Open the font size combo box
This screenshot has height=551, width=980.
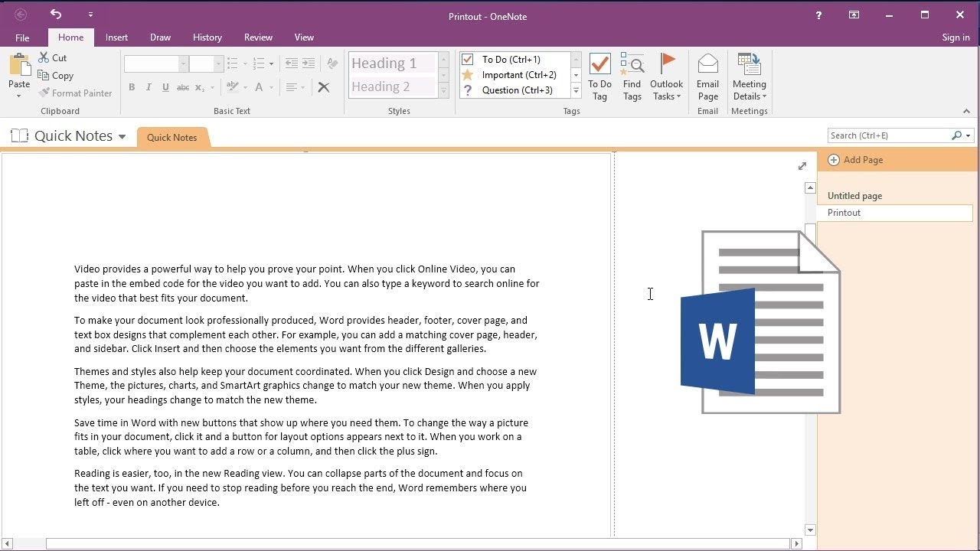coord(207,64)
